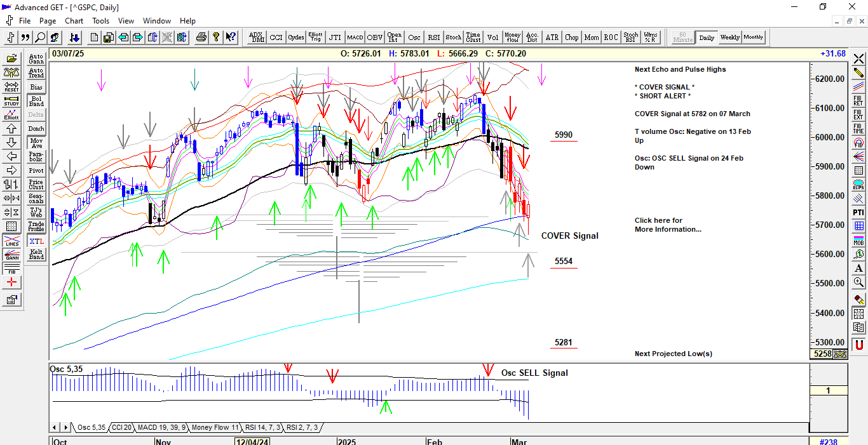This screenshot has height=445, width=868.
Task: Open the Chart menu
Action: pos(74,20)
